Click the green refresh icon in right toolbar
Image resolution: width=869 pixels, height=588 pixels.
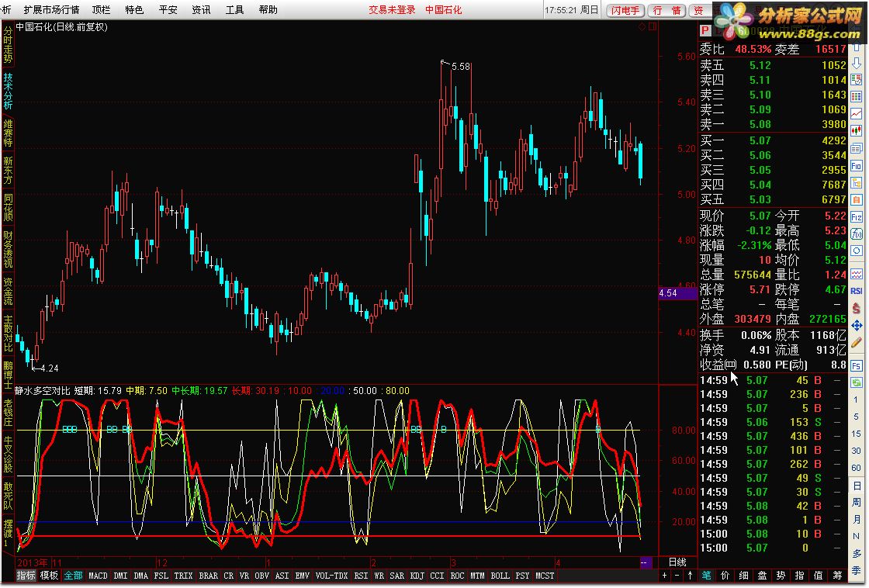(x=857, y=382)
